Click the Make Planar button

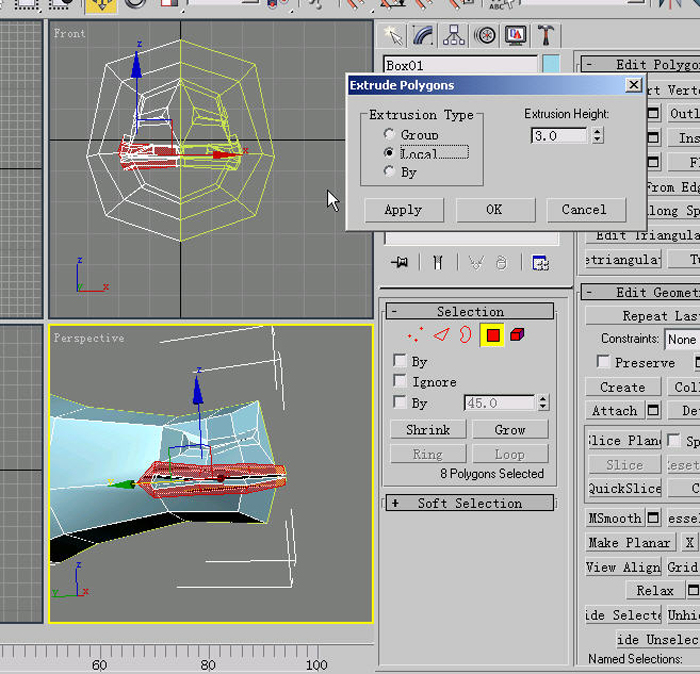(630, 543)
